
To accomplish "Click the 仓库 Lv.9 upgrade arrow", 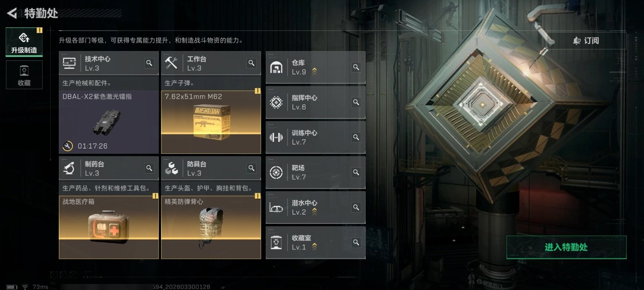I will coord(314,71).
